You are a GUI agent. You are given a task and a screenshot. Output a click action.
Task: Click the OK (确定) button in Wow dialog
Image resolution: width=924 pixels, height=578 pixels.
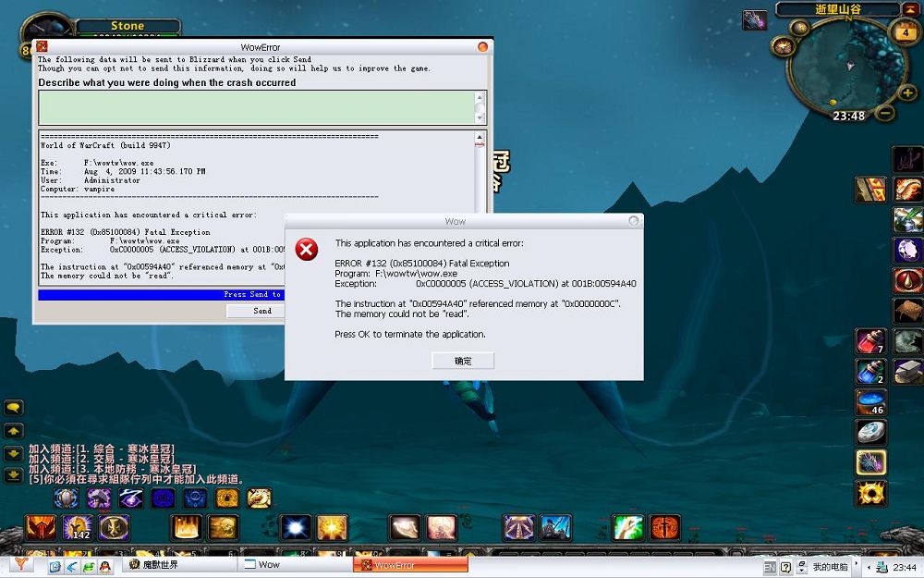(463, 361)
